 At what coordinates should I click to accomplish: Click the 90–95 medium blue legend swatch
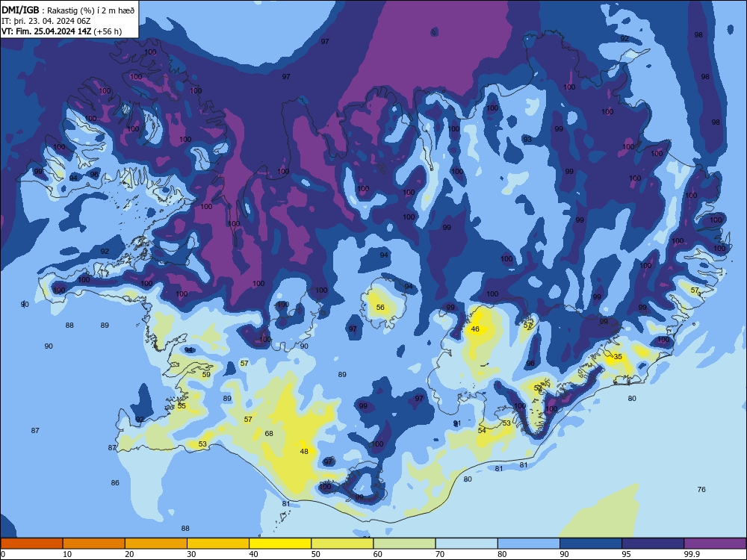point(591,544)
